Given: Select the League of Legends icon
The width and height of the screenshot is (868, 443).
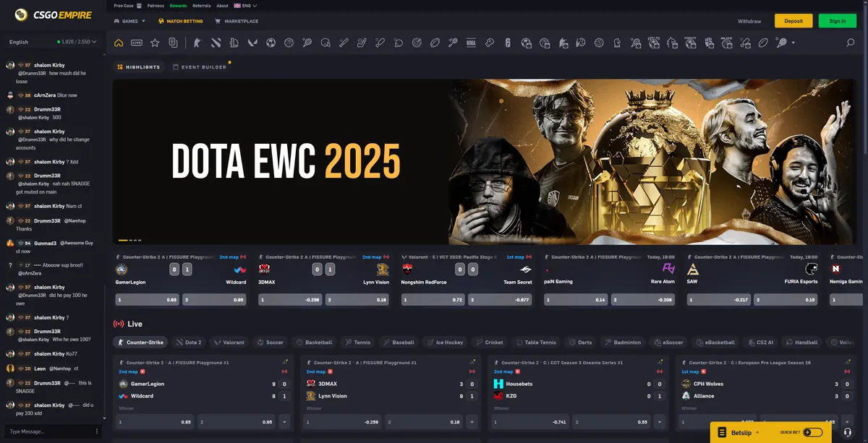Looking at the screenshot, I should click(x=234, y=43).
